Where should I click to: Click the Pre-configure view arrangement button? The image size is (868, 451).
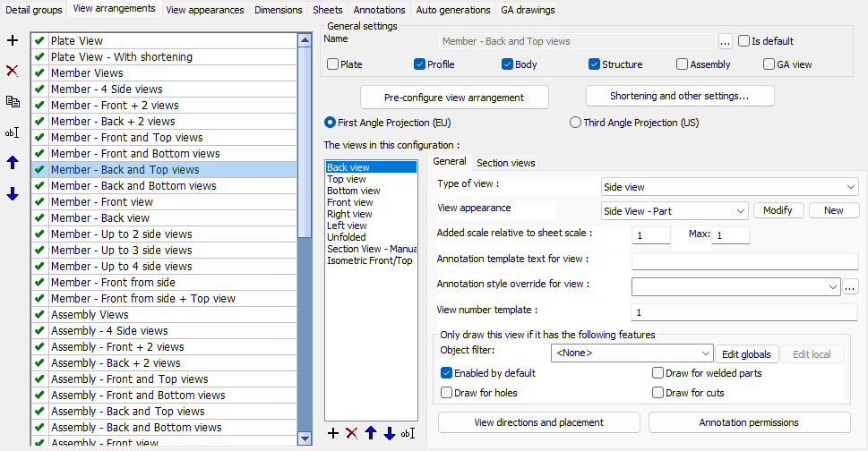454,97
